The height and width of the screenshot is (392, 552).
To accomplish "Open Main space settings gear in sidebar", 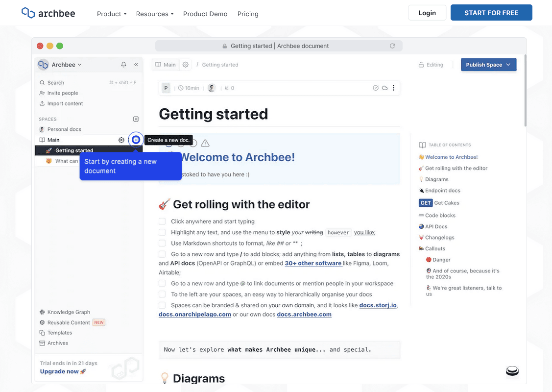I will click(121, 140).
